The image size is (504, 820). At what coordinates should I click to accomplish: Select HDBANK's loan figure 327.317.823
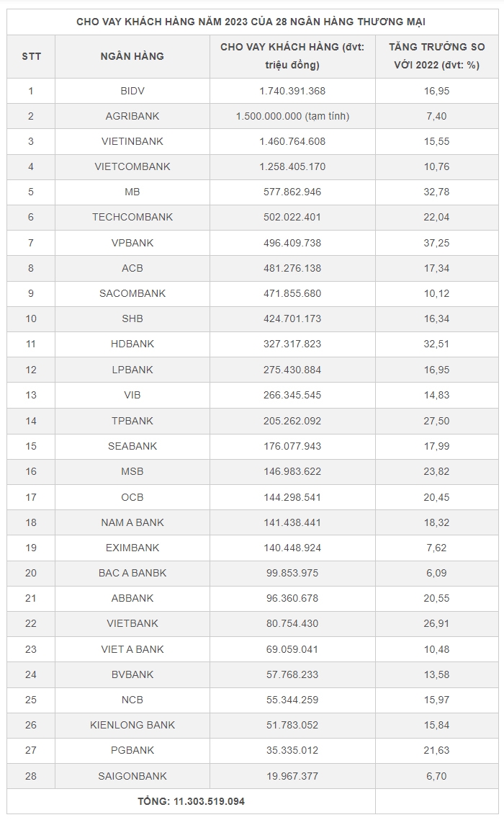click(291, 344)
